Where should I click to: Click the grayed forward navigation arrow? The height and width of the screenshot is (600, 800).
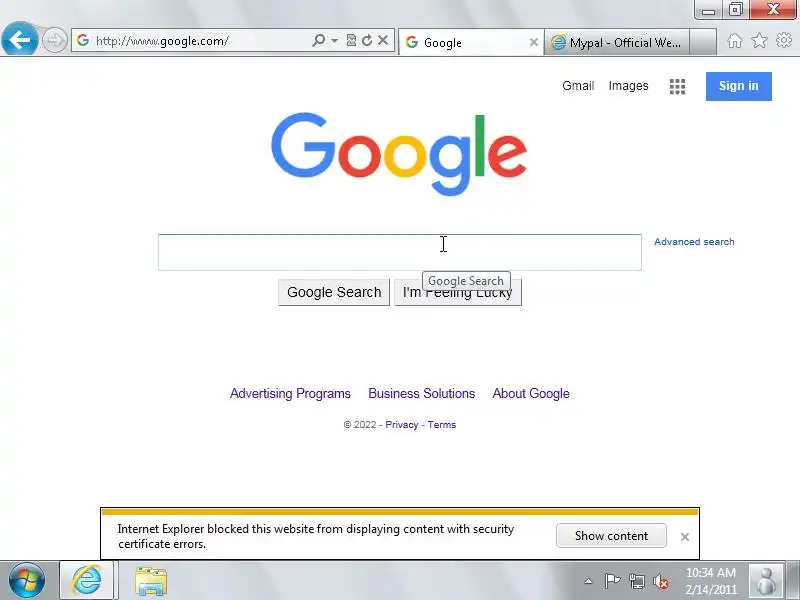tap(54, 40)
